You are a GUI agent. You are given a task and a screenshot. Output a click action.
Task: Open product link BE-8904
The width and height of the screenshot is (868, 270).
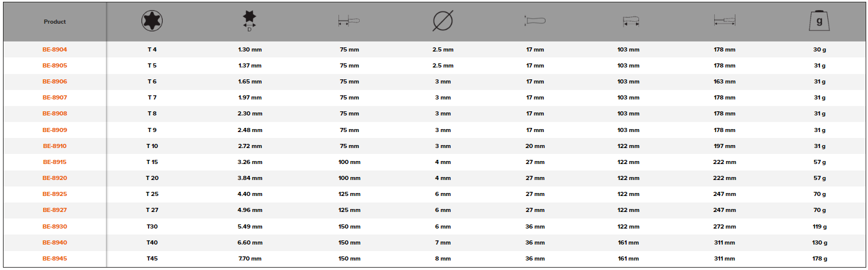point(54,50)
